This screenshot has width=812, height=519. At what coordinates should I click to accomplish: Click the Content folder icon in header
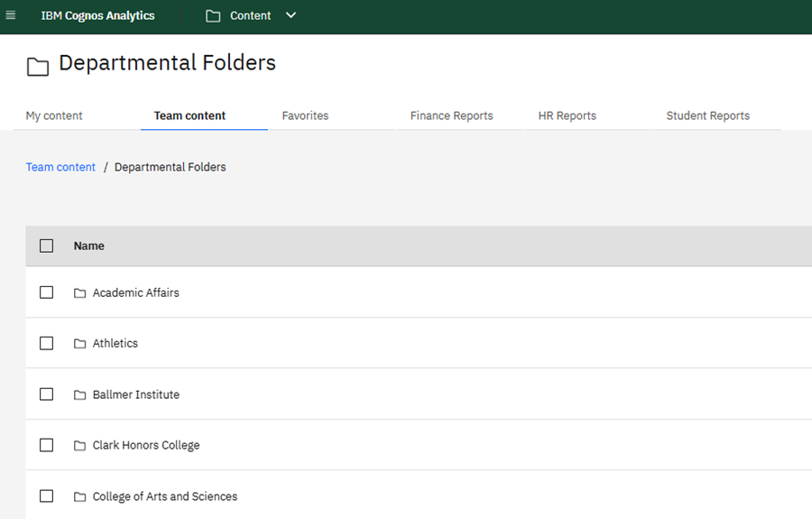pyautogui.click(x=213, y=16)
